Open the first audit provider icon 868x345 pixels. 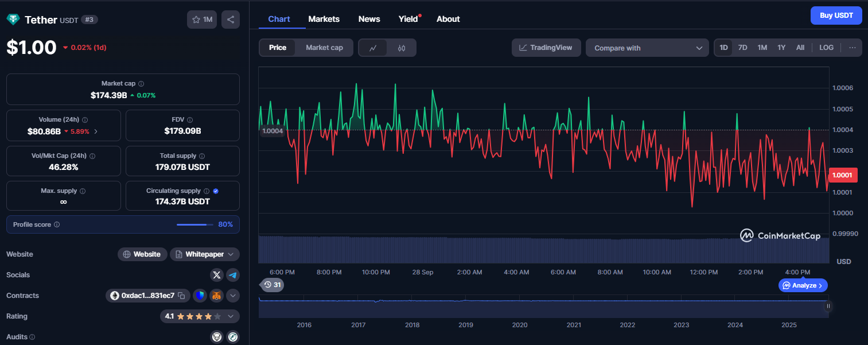coord(216,337)
